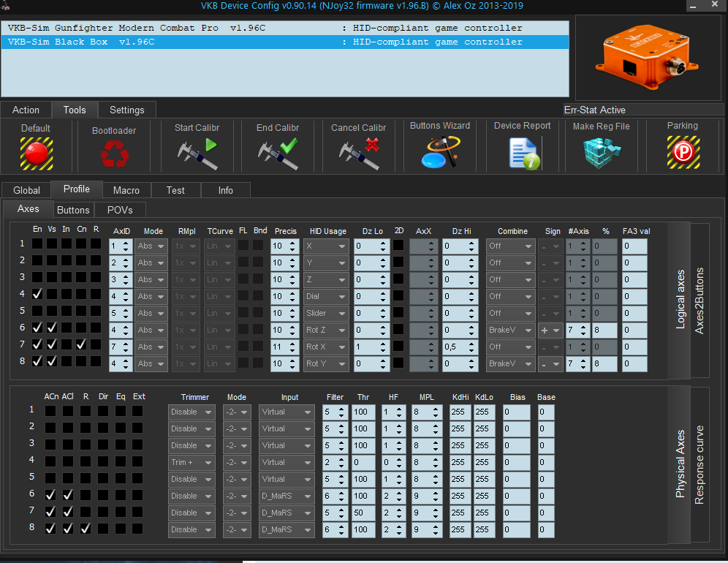Viewport: 728px width, 563px height.
Task: Click the End Calibr checkmark icon
Action: 278,153
